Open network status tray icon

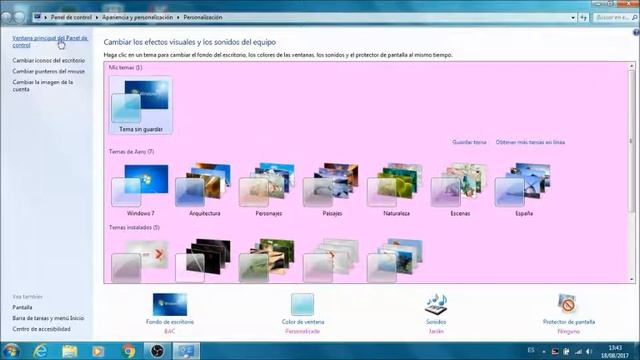[x=578, y=351]
